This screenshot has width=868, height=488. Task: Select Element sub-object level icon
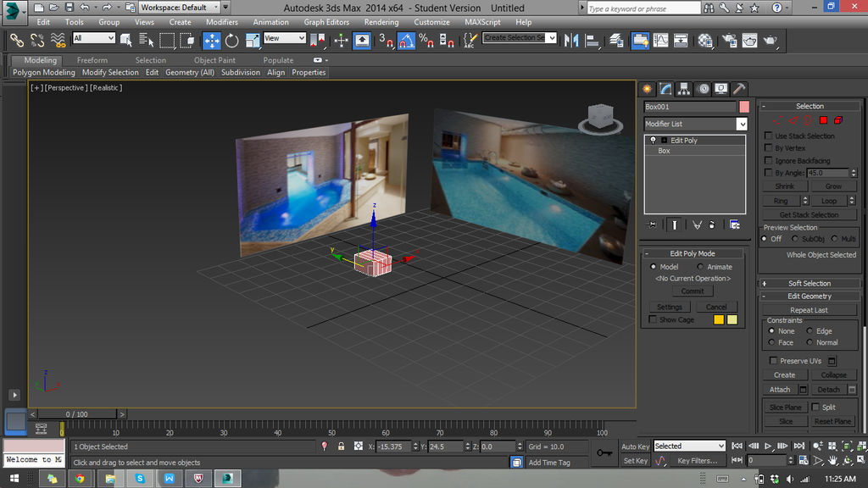click(x=838, y=120)
